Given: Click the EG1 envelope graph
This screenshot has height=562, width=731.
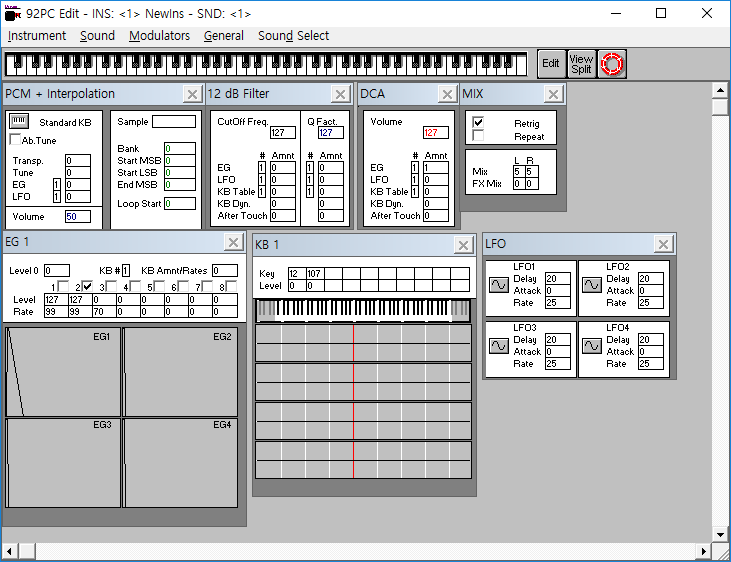Looking at the screenshot, I should tap(63, 372).
